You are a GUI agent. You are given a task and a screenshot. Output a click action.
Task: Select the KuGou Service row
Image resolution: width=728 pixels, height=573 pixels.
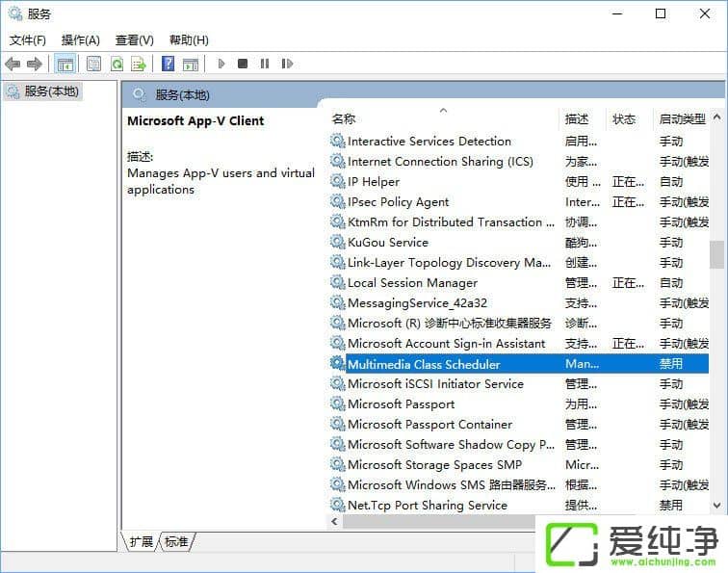(519, 243)
